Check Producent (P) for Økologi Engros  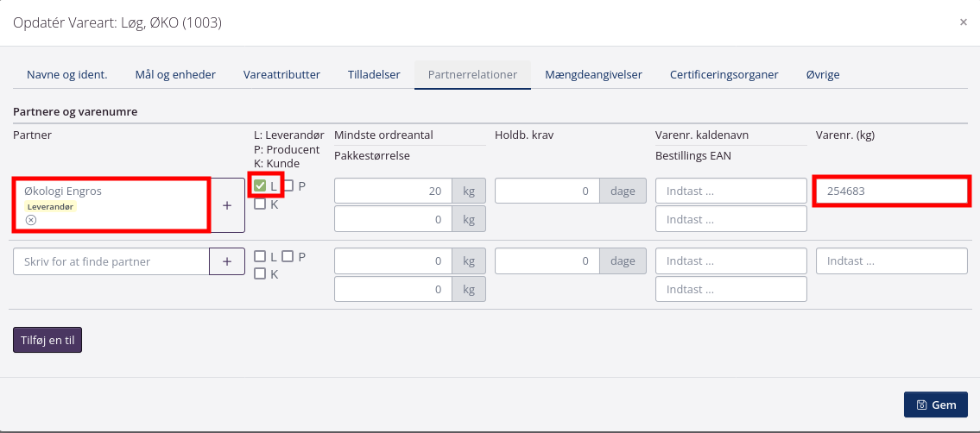point(288,185)
